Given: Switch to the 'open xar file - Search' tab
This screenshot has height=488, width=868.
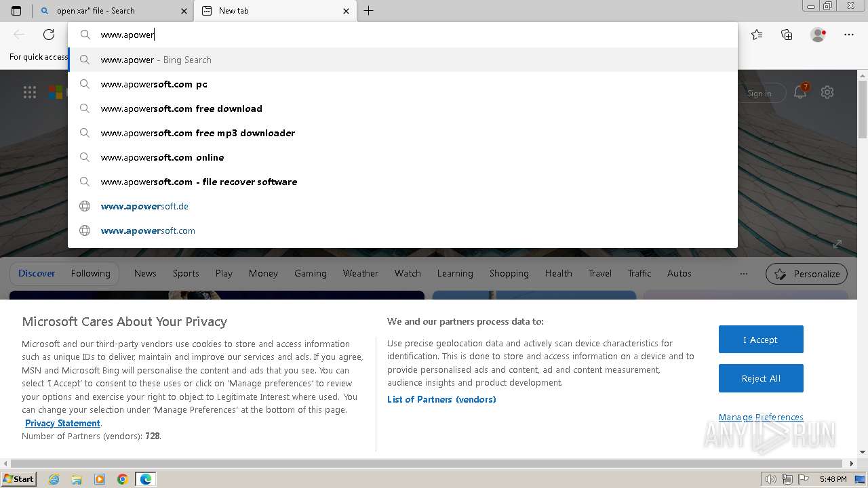Looking at the screenshot, I should pos(112,11).
